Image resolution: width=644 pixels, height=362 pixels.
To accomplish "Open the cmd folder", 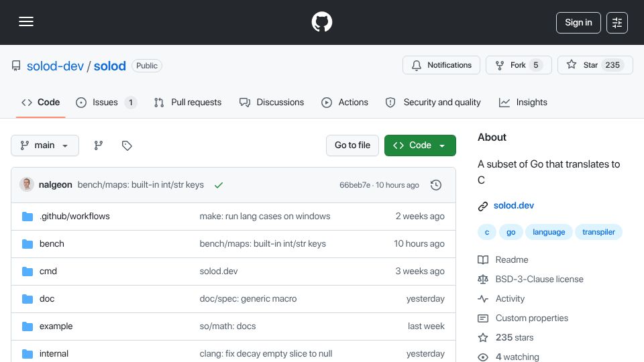I will tap(48, 271).
